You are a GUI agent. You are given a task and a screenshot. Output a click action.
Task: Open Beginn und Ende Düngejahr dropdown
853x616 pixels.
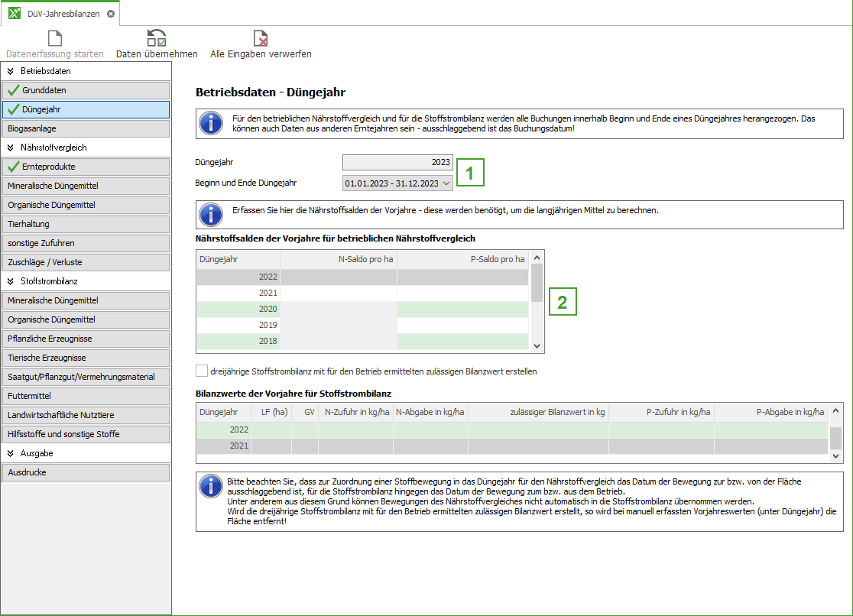[446, 183]
